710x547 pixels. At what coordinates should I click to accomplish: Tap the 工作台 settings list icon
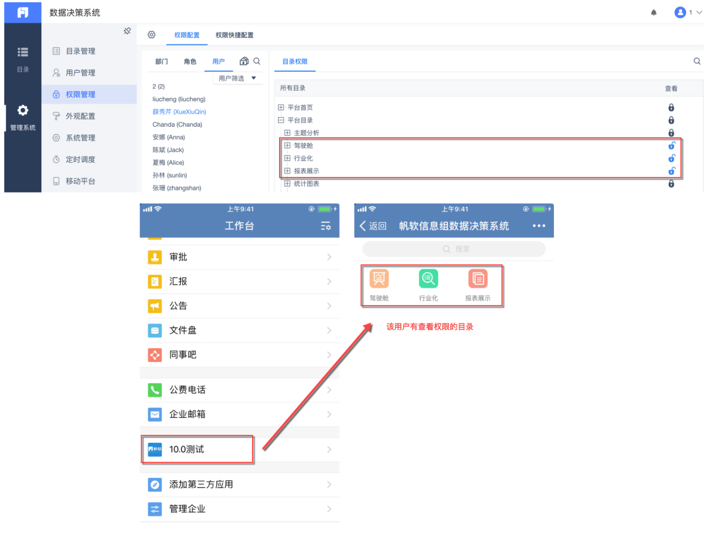point(326,226)
